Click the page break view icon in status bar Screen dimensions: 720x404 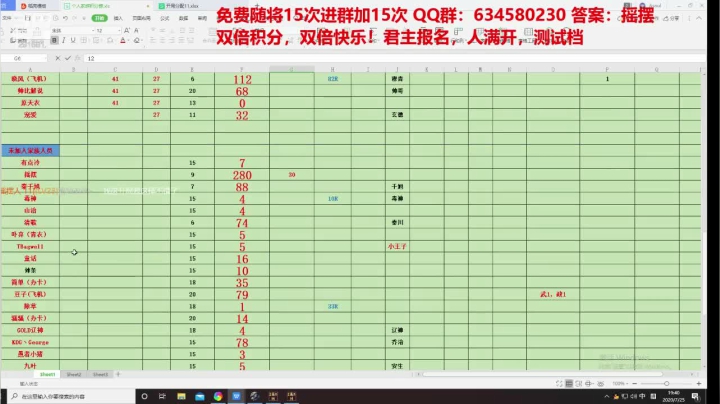579,383
